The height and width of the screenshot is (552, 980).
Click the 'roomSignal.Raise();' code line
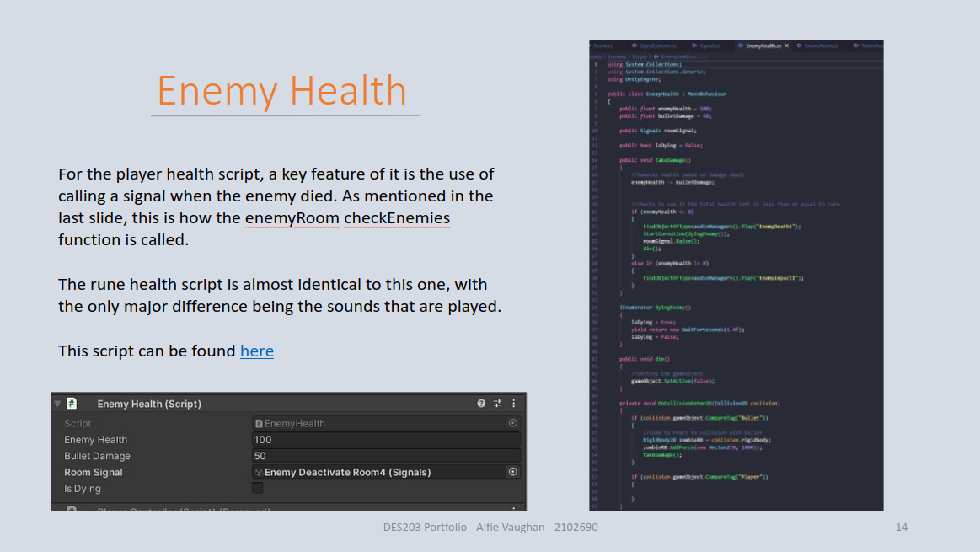coord(671,241)
